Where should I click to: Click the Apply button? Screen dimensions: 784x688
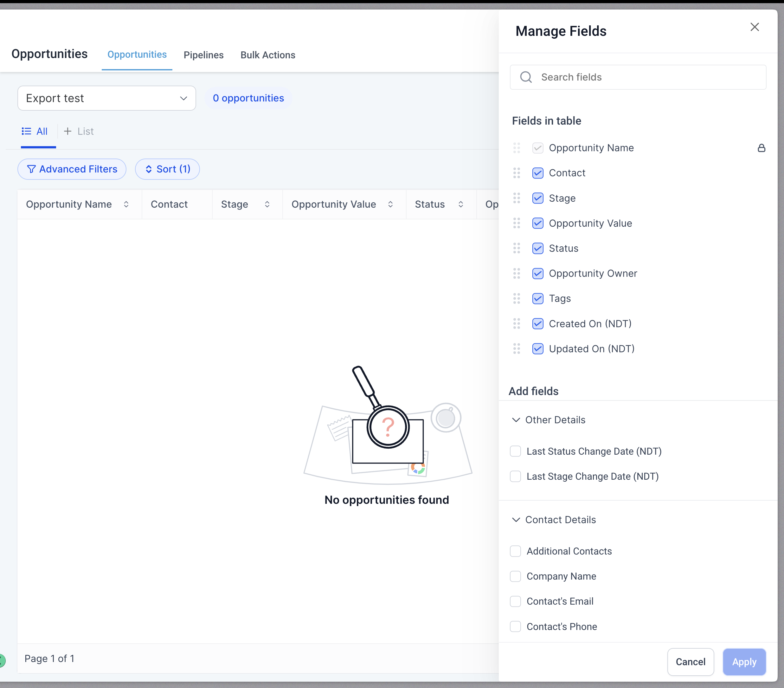(744, 662)
